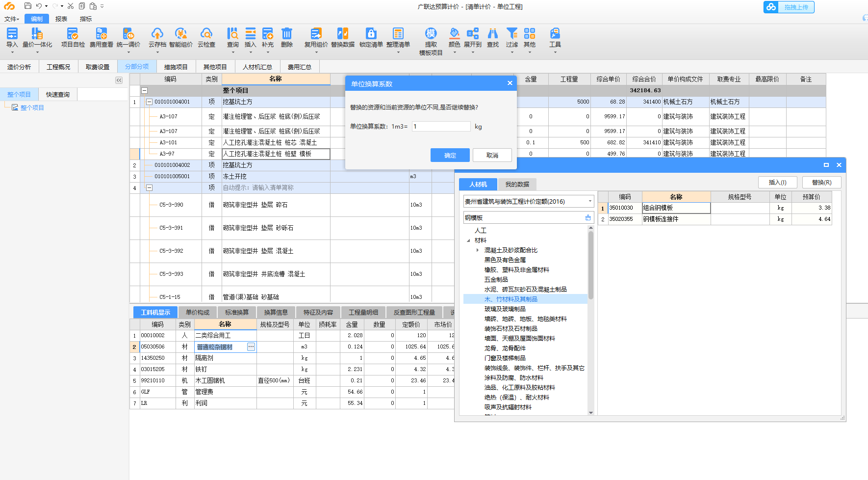This screenshot has height=480, width=868.
Task: Click ellipsis button beside 普通松杂锯材
Action: (251, 347)
